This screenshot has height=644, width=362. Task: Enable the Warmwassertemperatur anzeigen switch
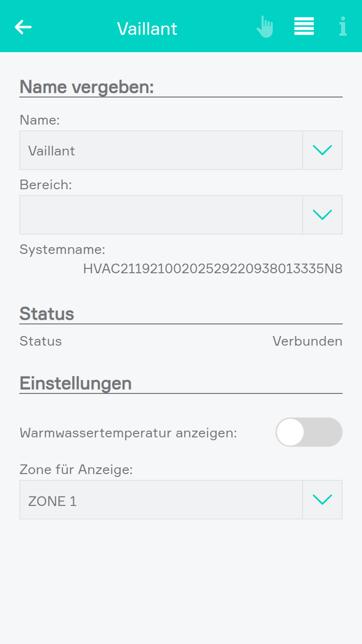(x=309, y=432)
